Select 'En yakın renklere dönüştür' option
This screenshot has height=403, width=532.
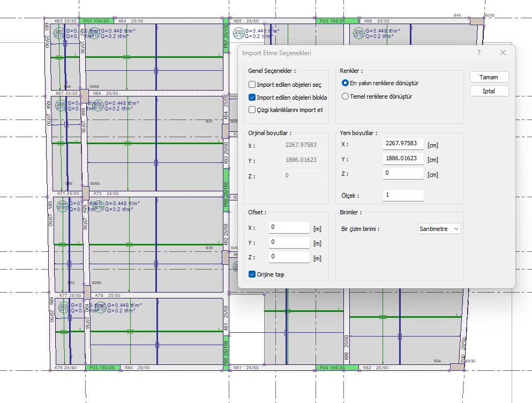tap(345, 83)
